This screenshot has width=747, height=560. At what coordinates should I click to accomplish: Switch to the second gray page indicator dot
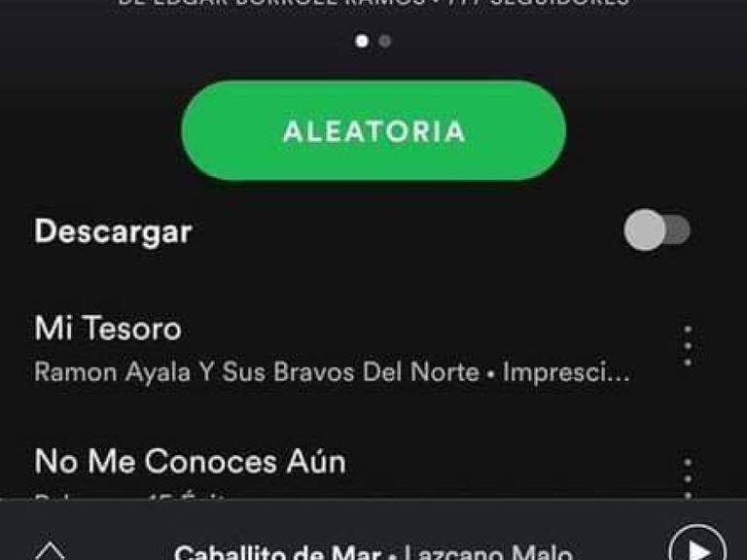point(385,42)
